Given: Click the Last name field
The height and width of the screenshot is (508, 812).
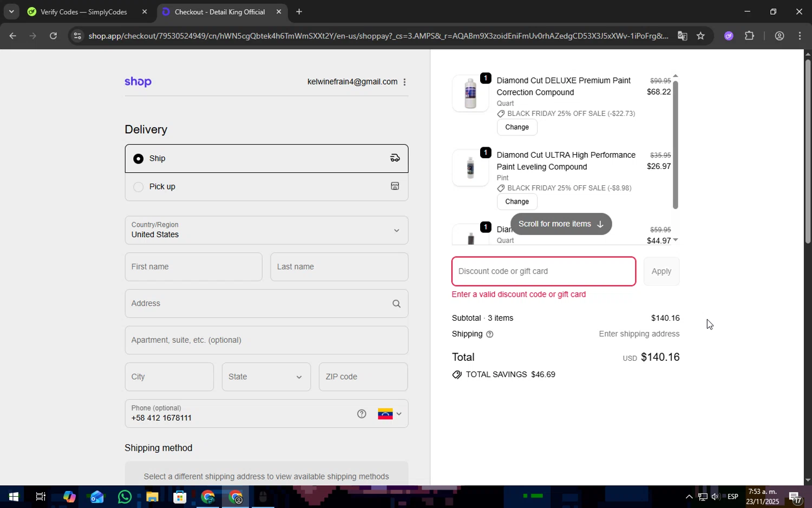Looking at the screenshot, I should click(x=339, y=267).
